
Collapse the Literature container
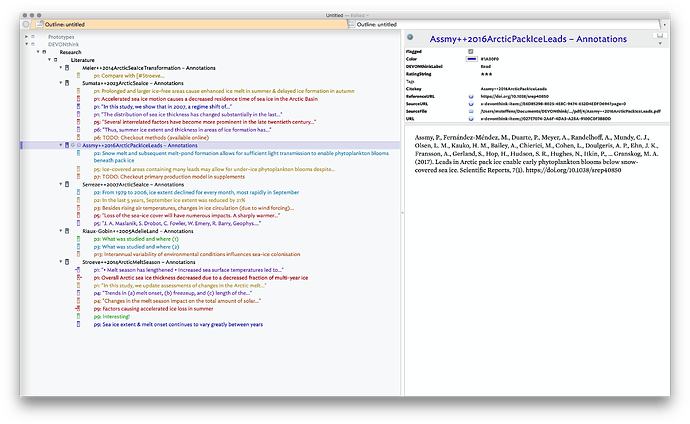49,60
